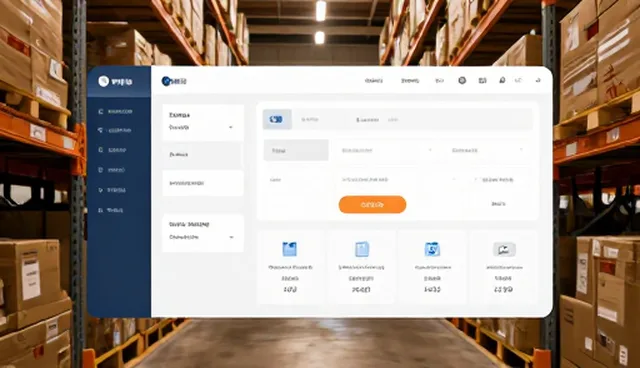
Task: Click the grey shaded field in the form
Action: (x=296, y=150)
